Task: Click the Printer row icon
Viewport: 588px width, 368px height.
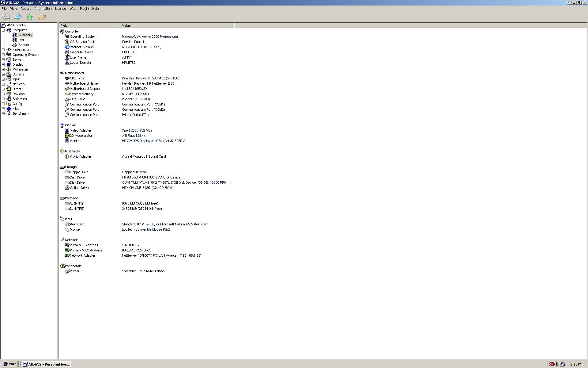Action: pyautogui.click(x=67, y=271)
